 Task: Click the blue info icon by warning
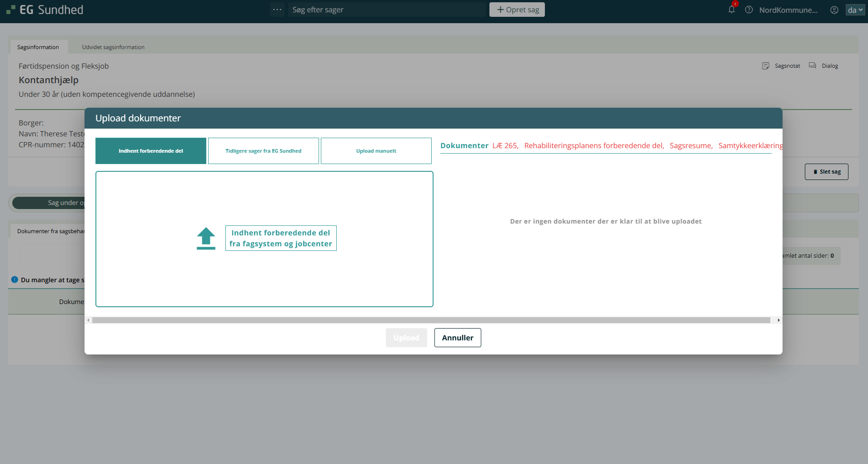[x=15, y=279]
